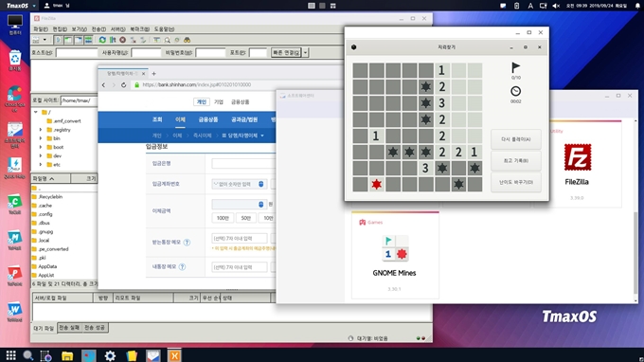Click the red cancel operation toolbar icon
This screenshot has width=644, height=362.
pos(122,40)
